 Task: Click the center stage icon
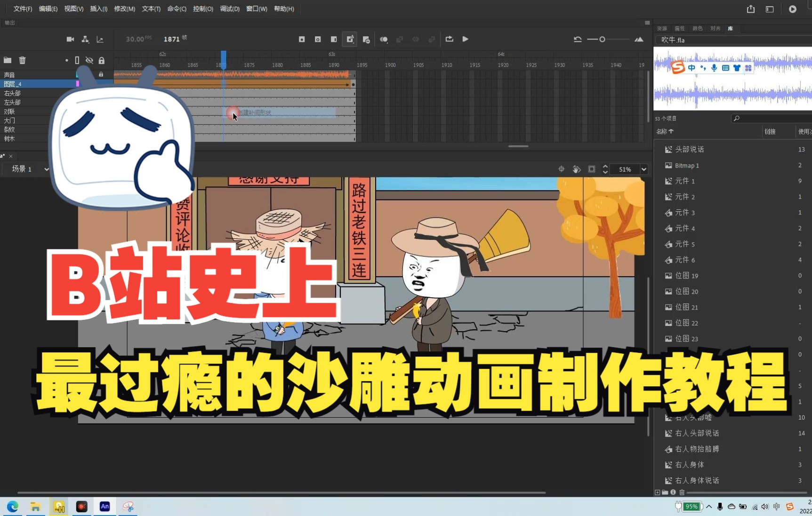(561, 169)
